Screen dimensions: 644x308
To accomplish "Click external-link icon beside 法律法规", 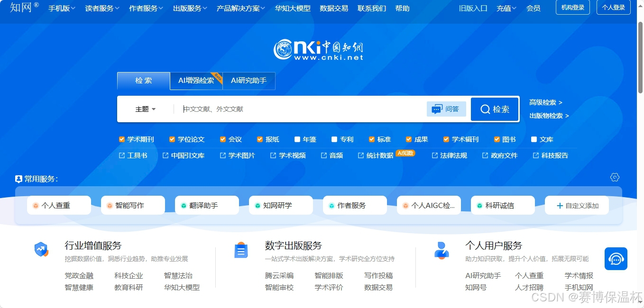I will pos(435,155).
